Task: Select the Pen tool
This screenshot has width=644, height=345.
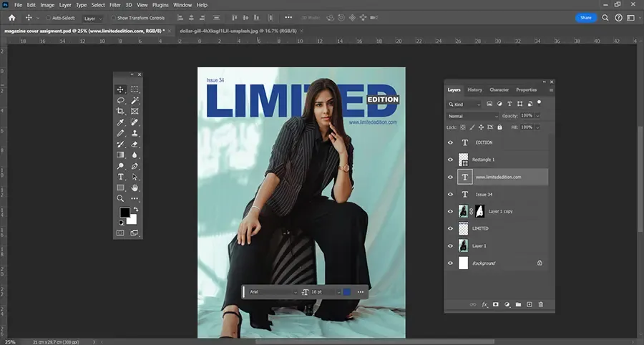Action: tap(135, 166)
